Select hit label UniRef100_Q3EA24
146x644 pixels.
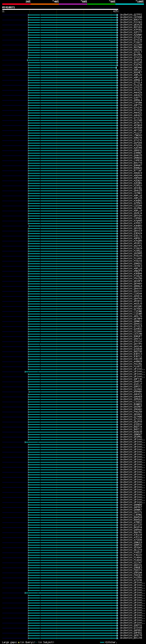131,233
